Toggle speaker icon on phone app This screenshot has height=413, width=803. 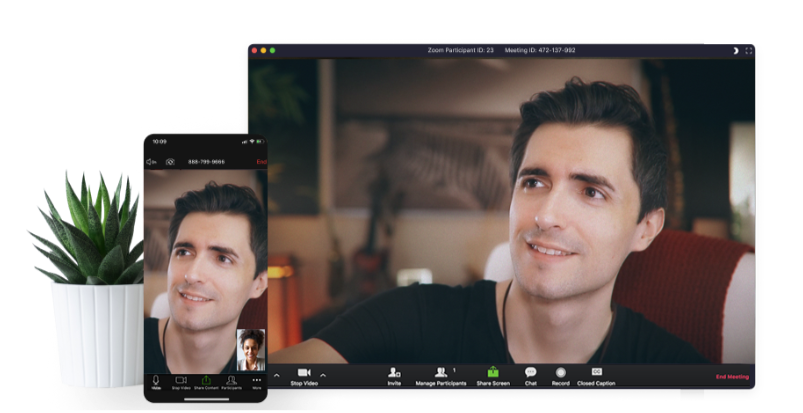(x=151, y=162)
